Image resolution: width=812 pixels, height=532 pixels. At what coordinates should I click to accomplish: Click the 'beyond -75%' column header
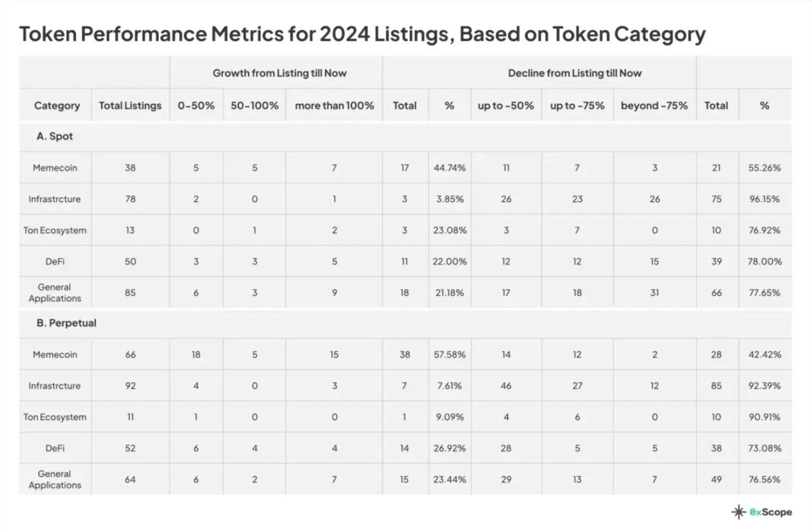tap(654, 106)
